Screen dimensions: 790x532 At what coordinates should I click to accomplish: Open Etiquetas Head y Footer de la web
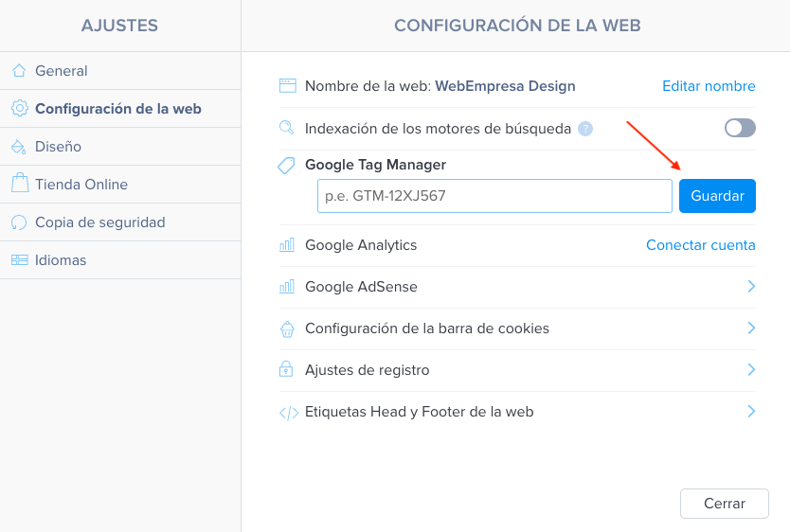(517, 412)
